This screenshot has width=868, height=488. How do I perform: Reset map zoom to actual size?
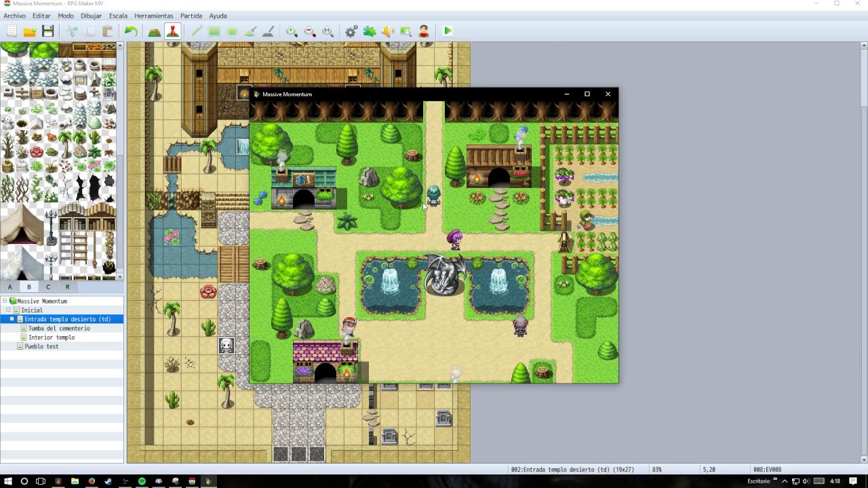[328, 31]
